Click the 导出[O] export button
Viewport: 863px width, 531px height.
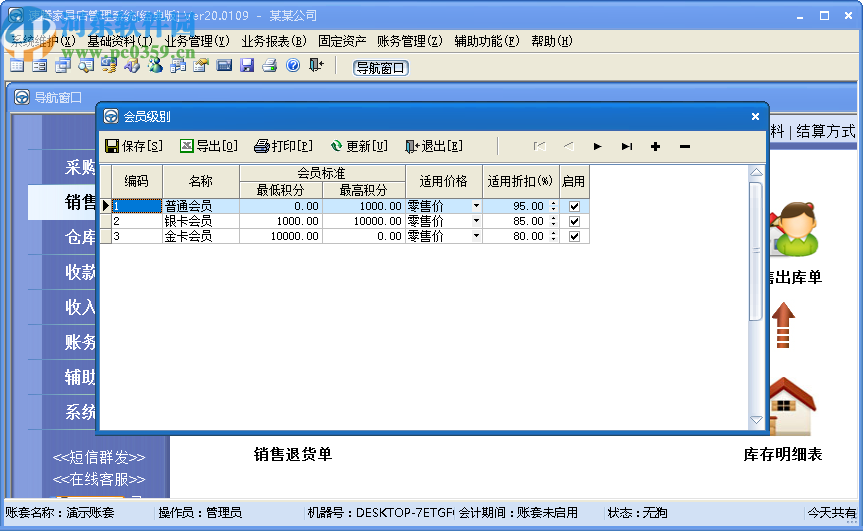click(209, 146)
